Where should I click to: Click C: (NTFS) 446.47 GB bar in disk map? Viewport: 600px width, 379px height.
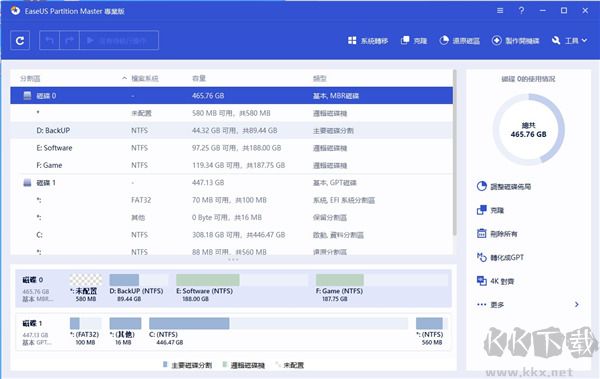[x=279, y=323]
